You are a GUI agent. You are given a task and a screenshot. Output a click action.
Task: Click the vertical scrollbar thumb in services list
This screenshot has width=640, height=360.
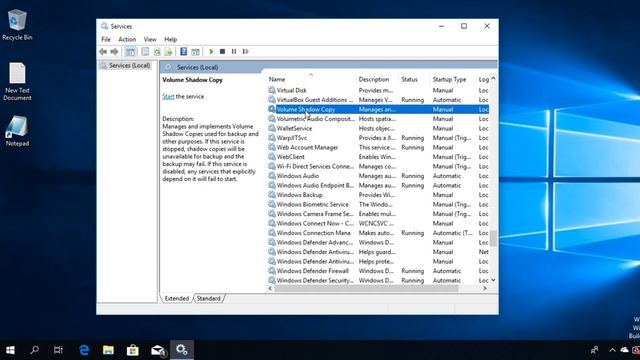(493, 238)
